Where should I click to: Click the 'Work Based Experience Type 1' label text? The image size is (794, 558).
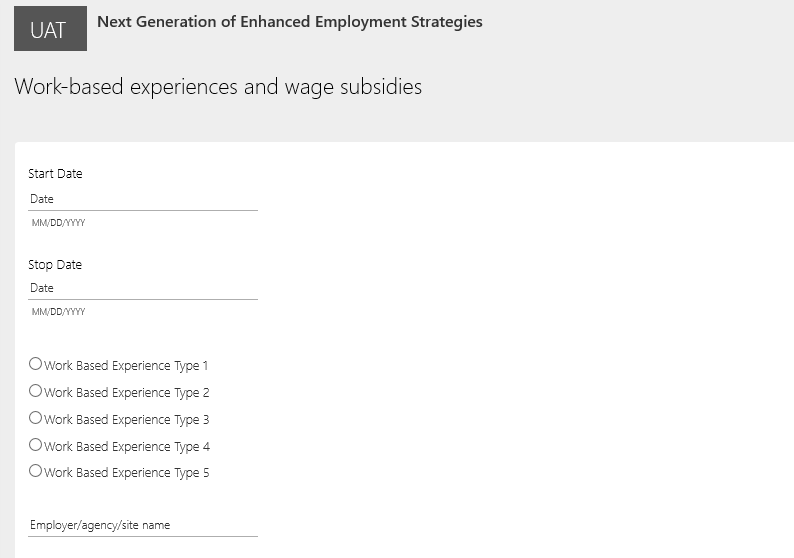tap(126, 366)
